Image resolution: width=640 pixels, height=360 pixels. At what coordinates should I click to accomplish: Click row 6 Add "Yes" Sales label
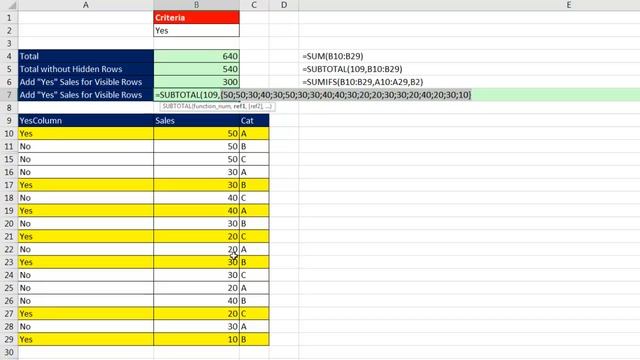(x=86, y=82)
